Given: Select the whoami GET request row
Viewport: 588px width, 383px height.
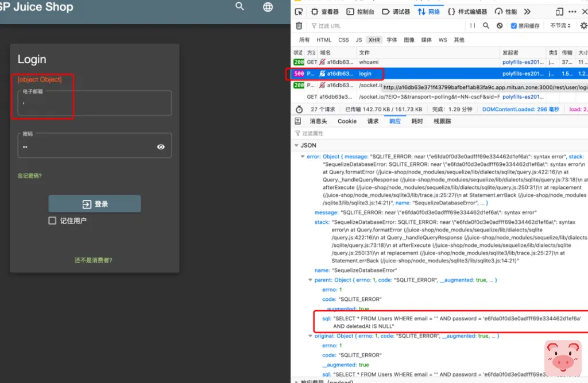Looking at the screenshot, I should [440, 62].
